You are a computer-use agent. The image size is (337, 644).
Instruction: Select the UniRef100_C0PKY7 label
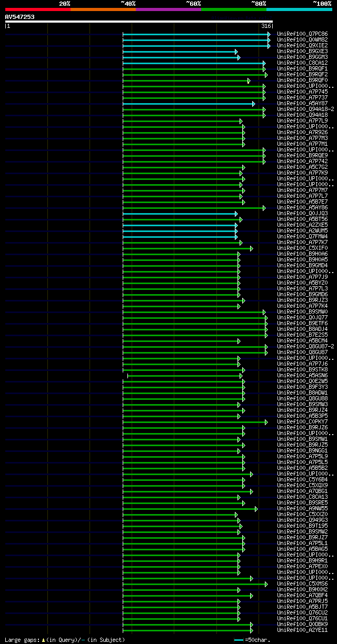tap(302, 421)
